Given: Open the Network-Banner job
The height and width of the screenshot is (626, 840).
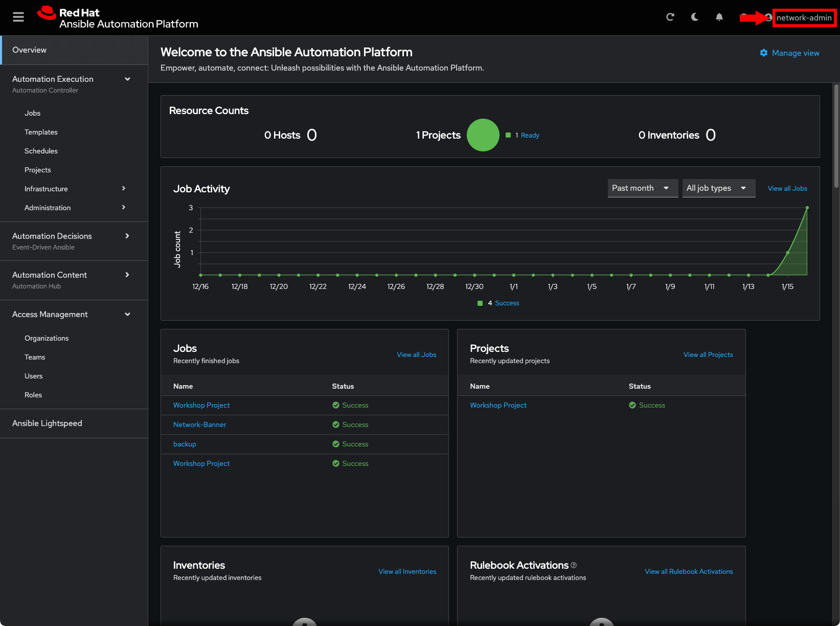Looking at the screenshot, I should pos(199,424).
